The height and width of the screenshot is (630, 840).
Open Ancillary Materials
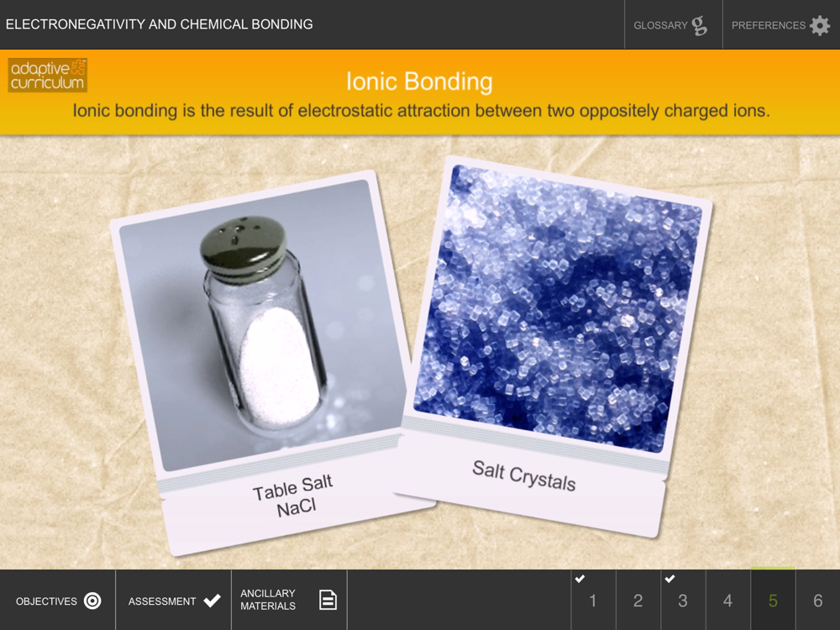pyautogui.click(x=289, y=600)
